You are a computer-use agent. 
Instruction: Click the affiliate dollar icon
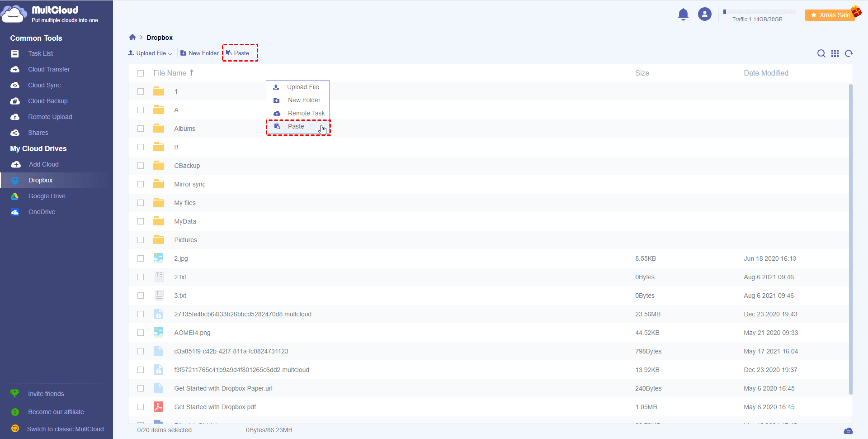point(15,412)
